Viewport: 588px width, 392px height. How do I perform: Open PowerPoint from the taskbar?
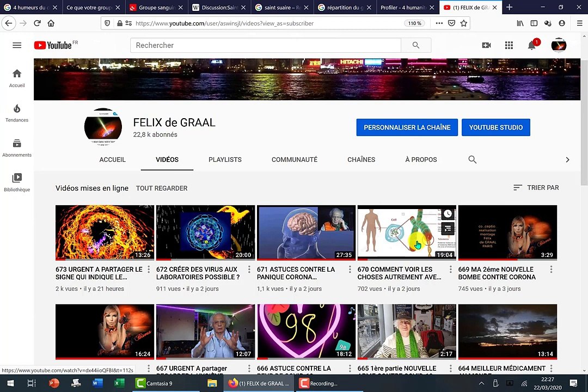coord(54,383)
